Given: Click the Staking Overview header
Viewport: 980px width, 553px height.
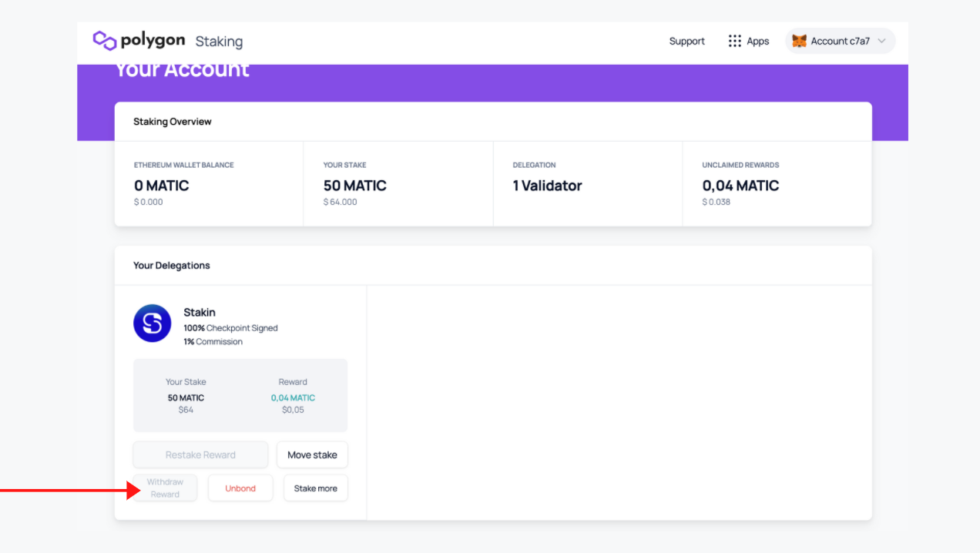Looking at the screenshot, I should pos(172,121).
